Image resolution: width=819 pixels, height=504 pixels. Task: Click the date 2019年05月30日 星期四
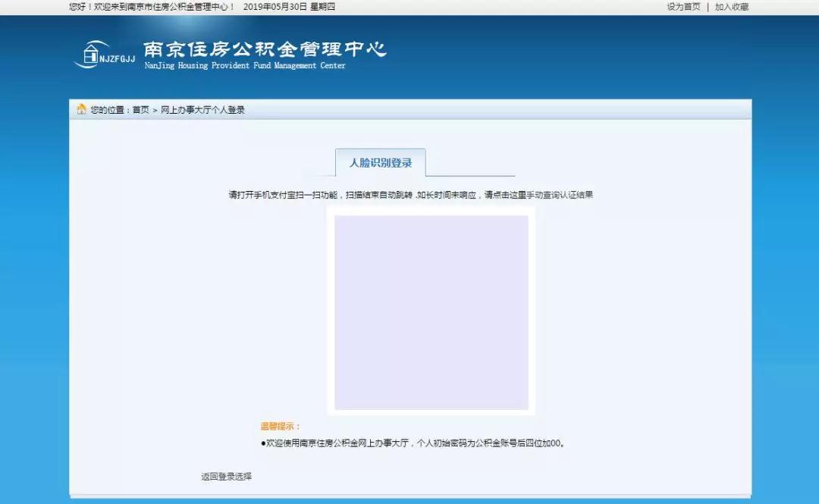point(289,7)
